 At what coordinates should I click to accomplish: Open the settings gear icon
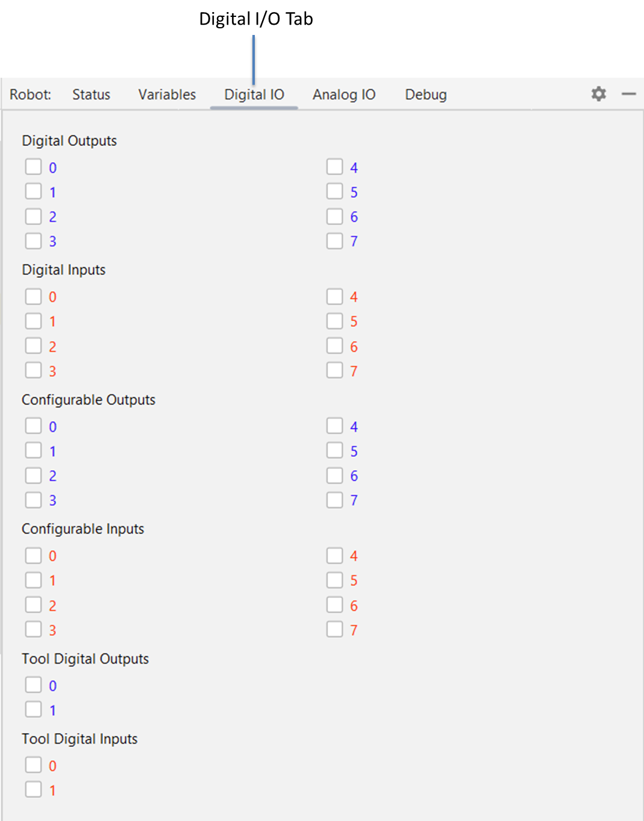click(598, 94)
